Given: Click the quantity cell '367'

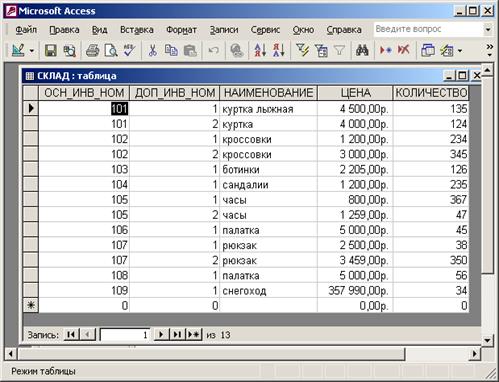Looking at the screenshot, I should tap(431, 199).
